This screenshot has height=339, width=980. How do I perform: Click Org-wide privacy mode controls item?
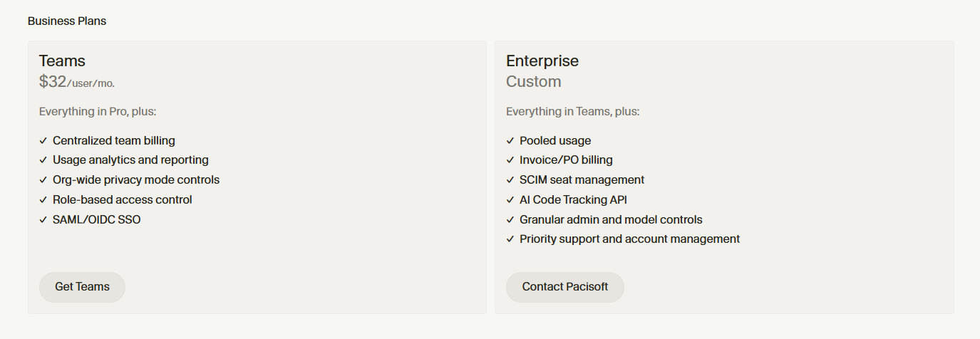coord(136,180)
